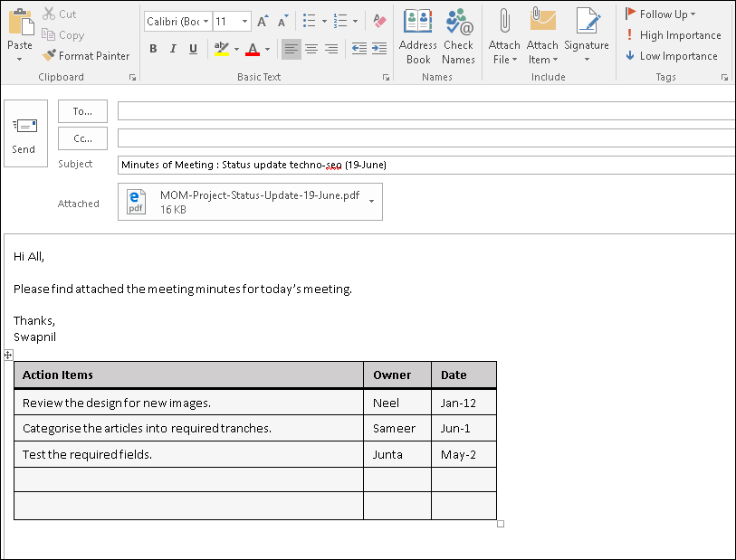Click the Action Items header cell

188,375
